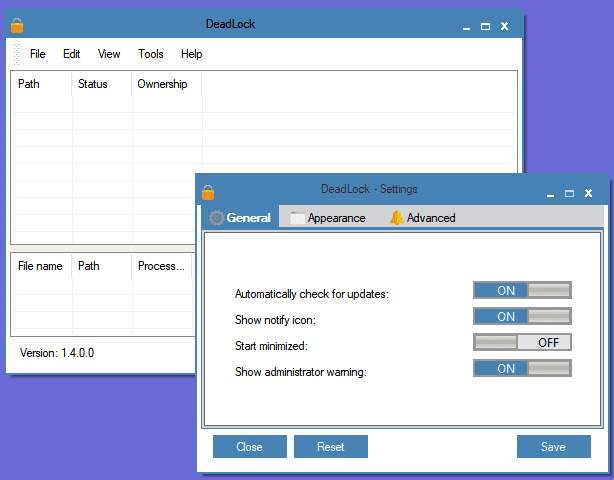Viewport: 614px width, 480px height.
Task: Switch to the Appearance tab
Action: 328,218
